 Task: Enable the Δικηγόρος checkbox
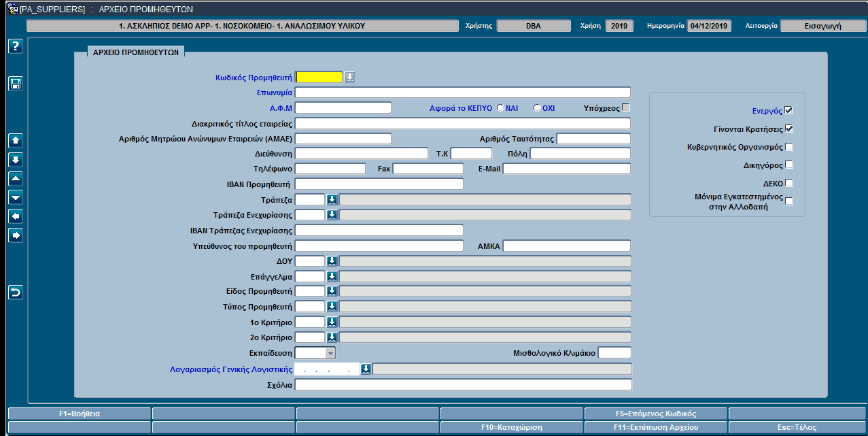pyautogui.click(x=788, y=165)
